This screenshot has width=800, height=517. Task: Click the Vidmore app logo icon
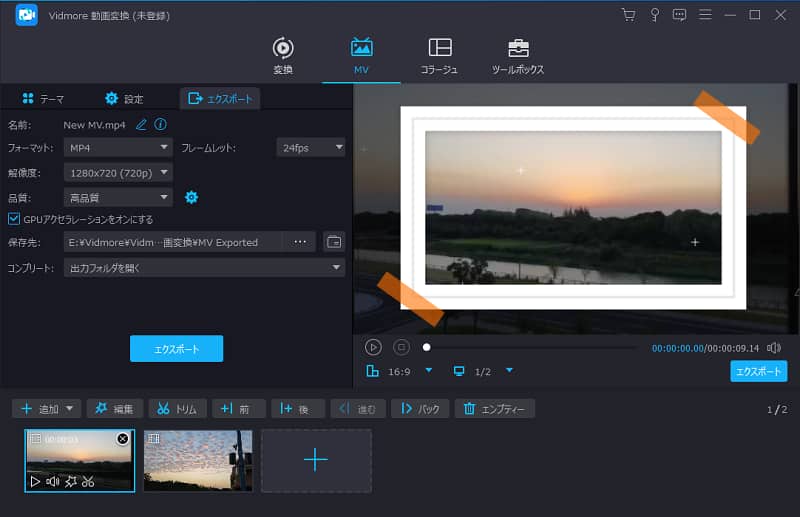(x=27, y=15)
